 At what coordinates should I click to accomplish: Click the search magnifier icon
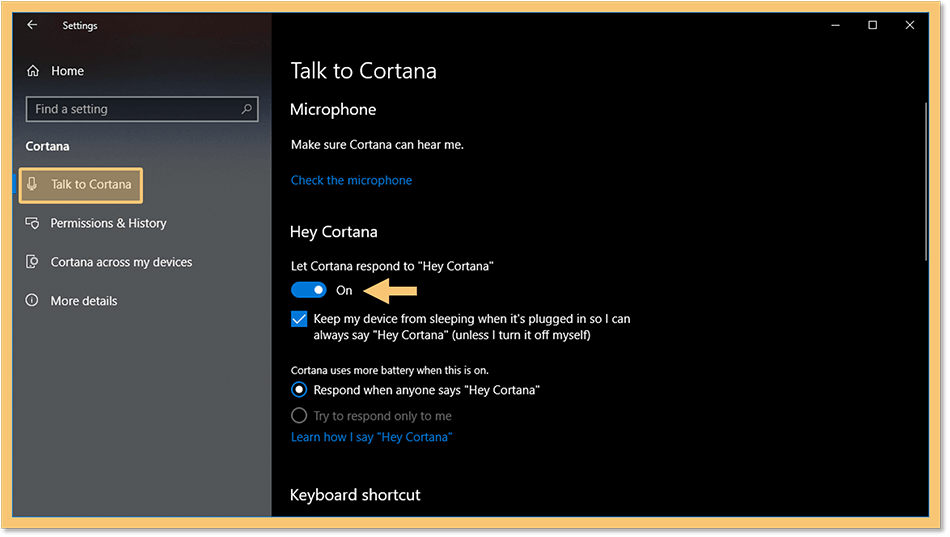coord(246,109)
